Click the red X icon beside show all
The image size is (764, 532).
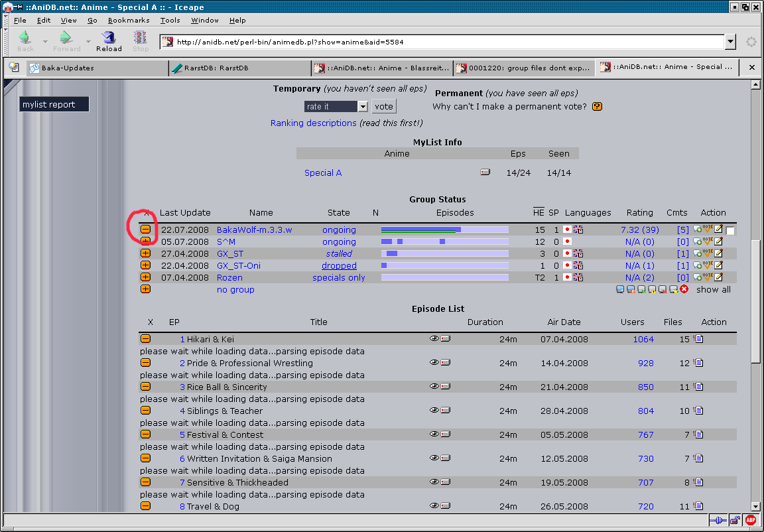click(x=684, y=289)
